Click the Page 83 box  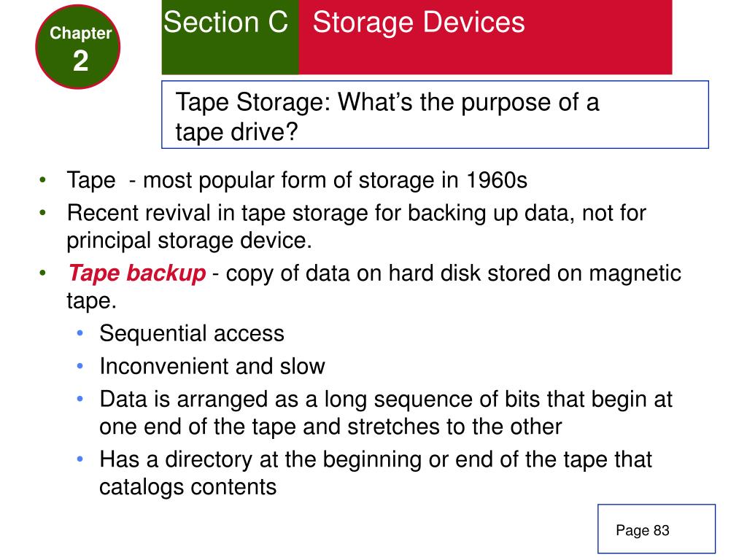[657, 529]
